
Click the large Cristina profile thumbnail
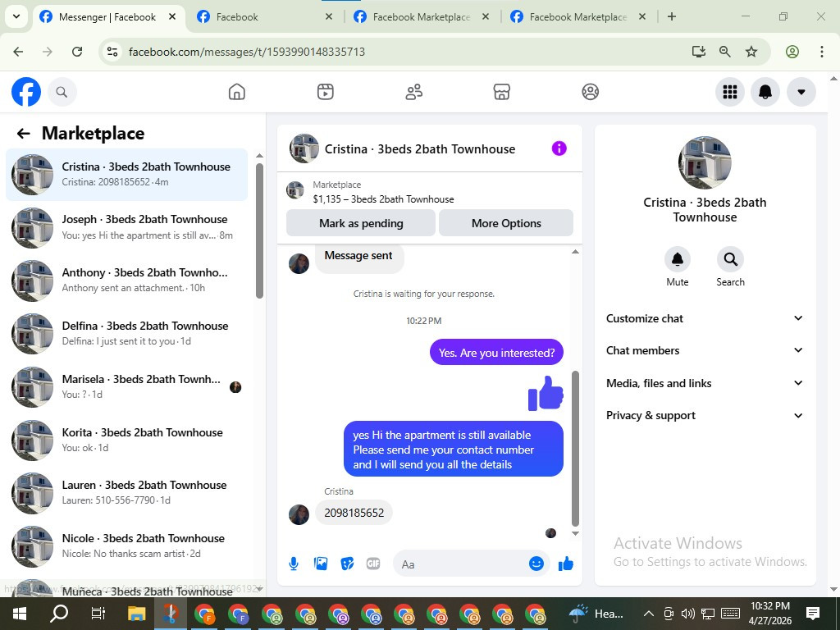tap(705, 162)
